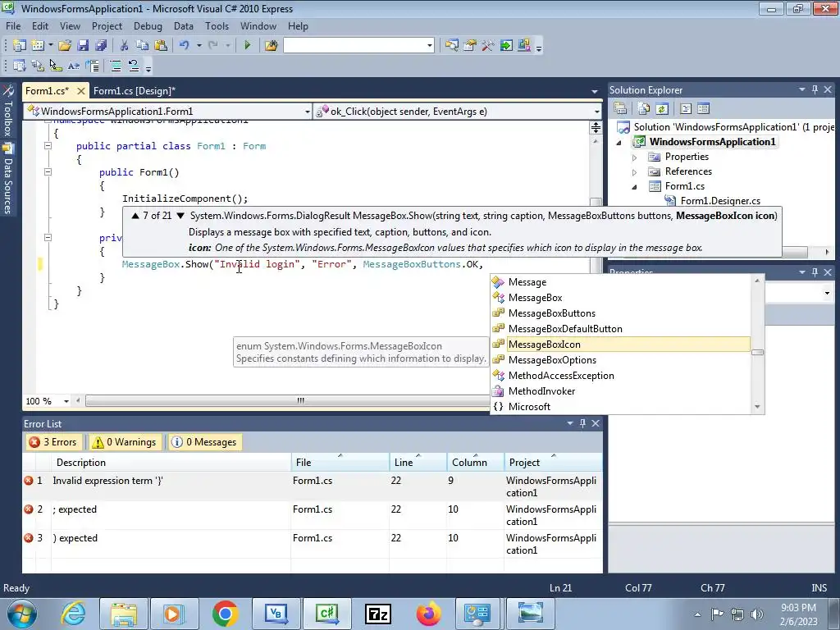Click the Paste toolbar icon
Viewport: 840px width, 630px height.
[160, 46]
